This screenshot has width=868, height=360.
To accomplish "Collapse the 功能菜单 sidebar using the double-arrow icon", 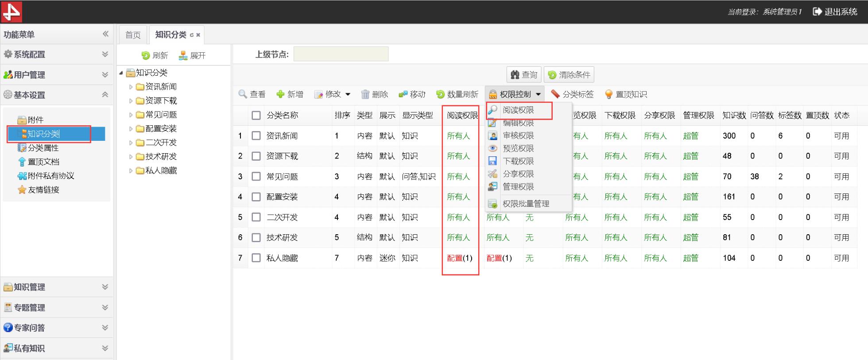I will coord(105,34).
